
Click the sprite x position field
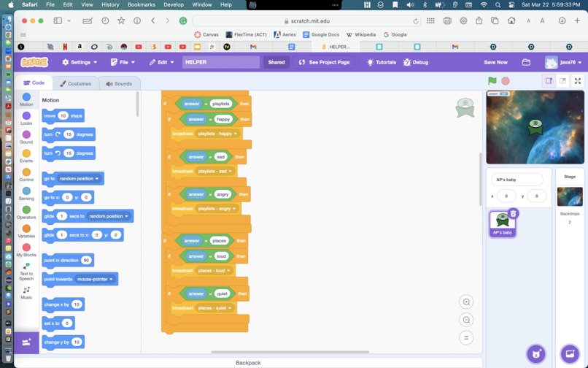click(x=506, y=196)
